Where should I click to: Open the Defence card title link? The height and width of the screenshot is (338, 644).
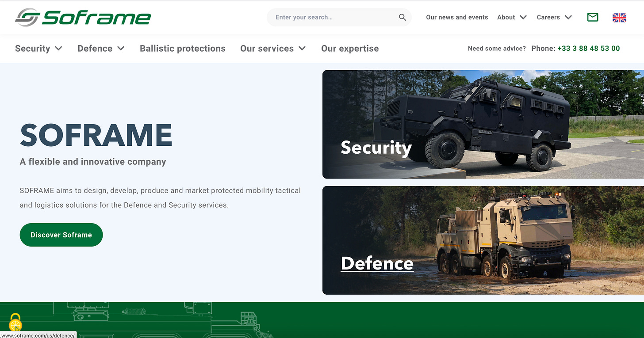(377, 263)
